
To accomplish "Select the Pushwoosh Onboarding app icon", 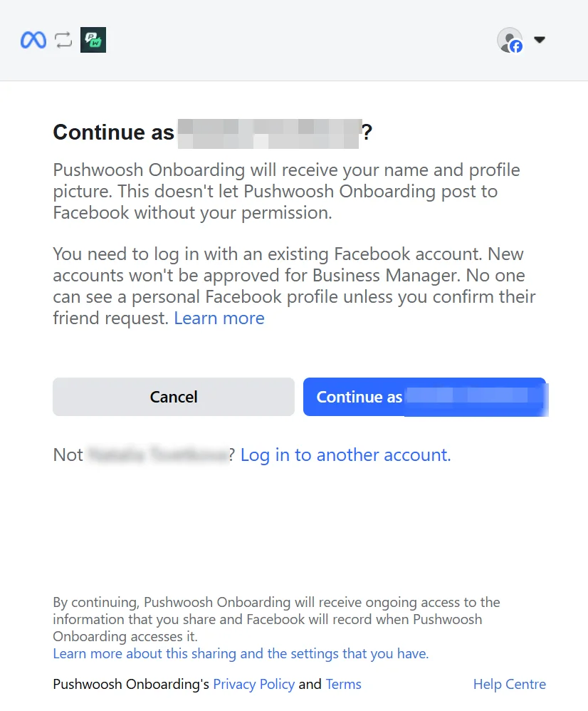I will click(93, 40).
